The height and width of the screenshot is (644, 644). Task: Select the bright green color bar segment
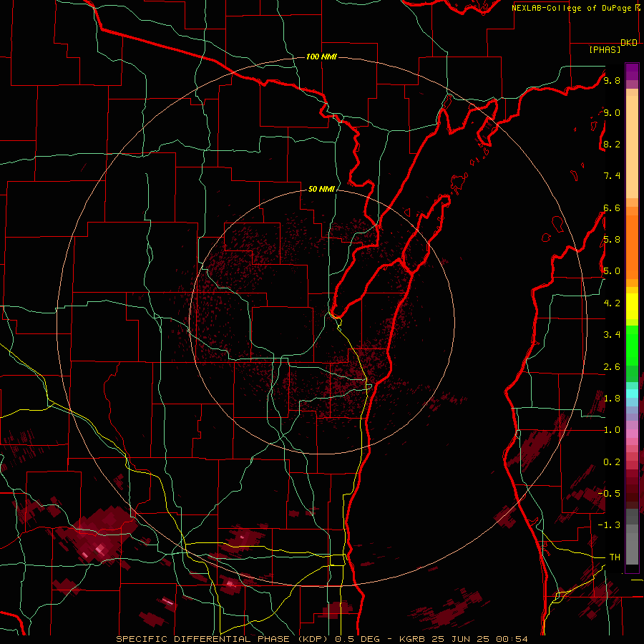coord(632,346)
